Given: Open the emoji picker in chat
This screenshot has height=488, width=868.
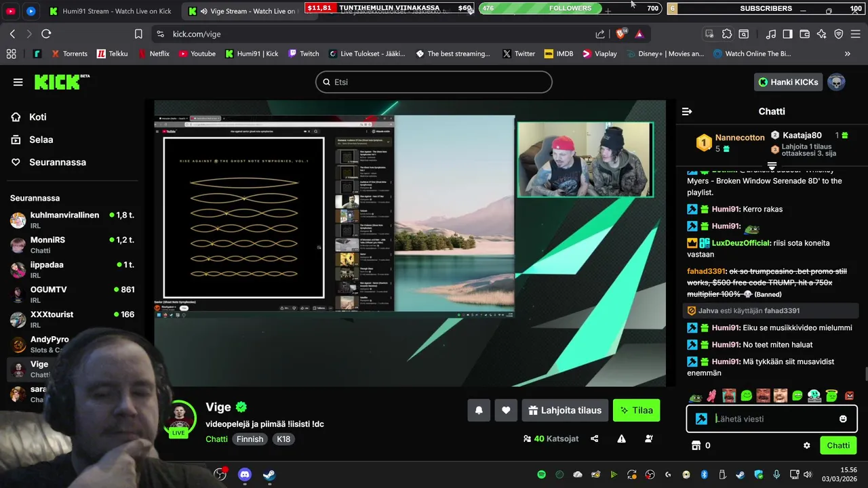Looking at the screenshot, I should click(x=843, y=419).
